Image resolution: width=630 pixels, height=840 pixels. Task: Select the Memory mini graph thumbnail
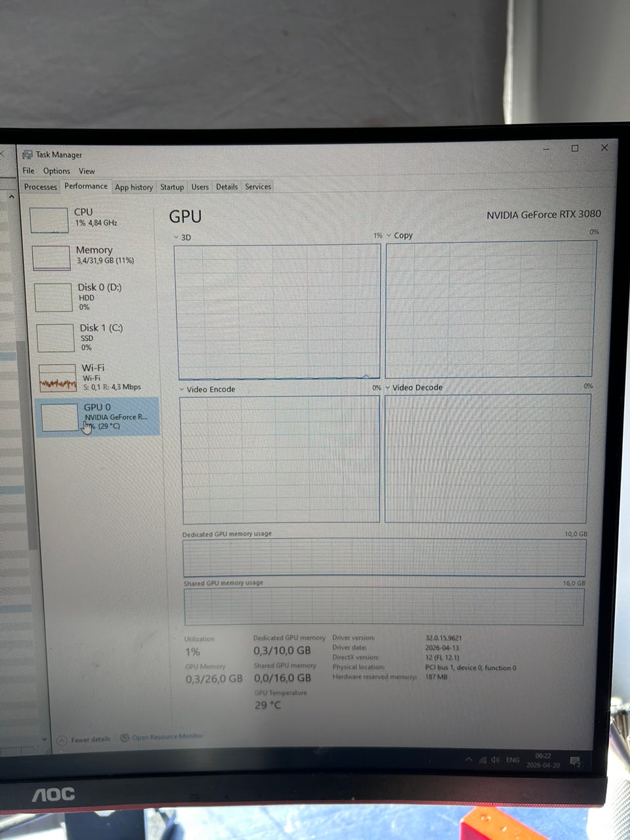tap(51, 258)
